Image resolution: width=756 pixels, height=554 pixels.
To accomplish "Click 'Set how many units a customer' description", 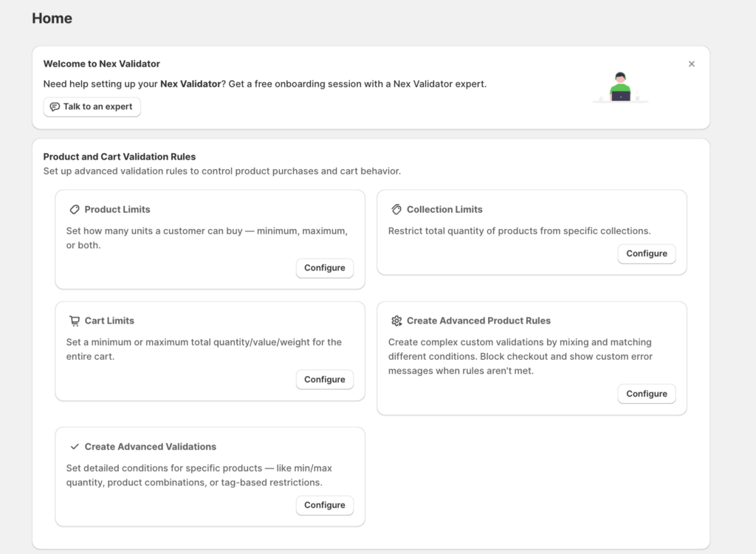I will (207, 238).
